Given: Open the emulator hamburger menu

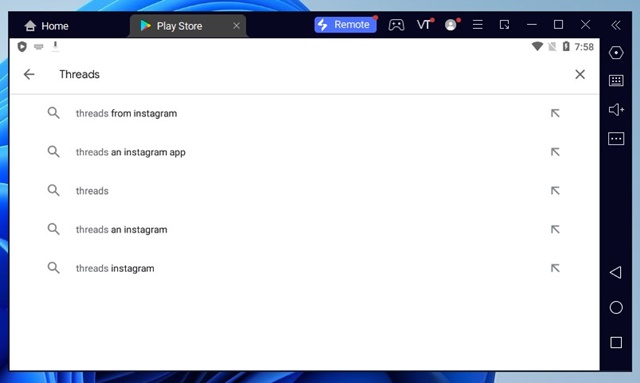Looking at the screenshot, I should tap(478, 25).
